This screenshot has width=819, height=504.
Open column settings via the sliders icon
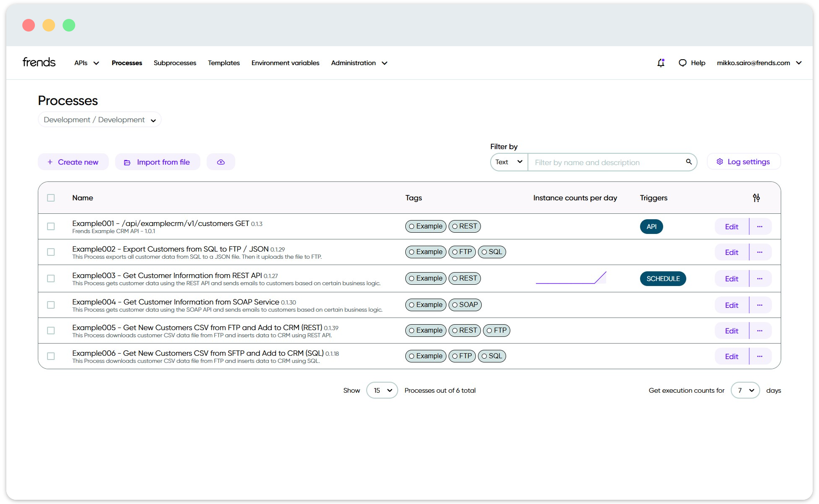pyautogui.click(x=757, y=197)
